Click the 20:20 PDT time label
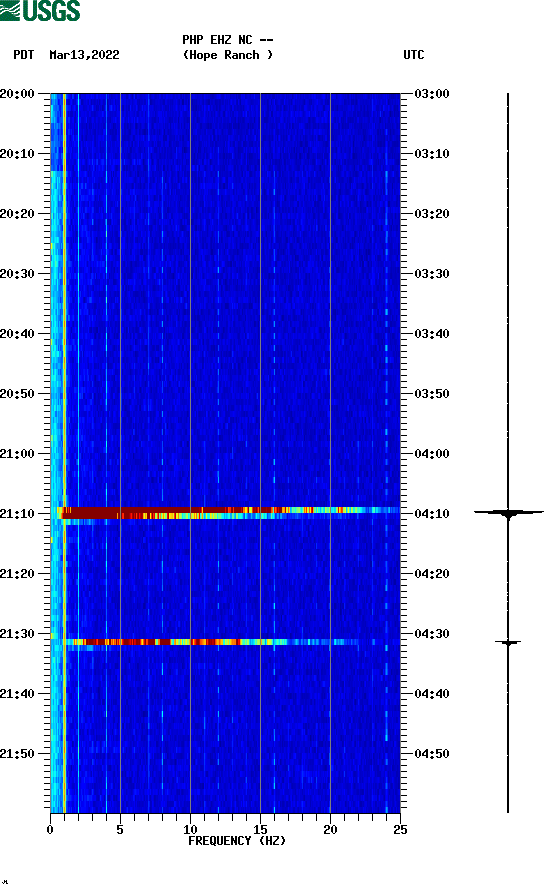 17,214
